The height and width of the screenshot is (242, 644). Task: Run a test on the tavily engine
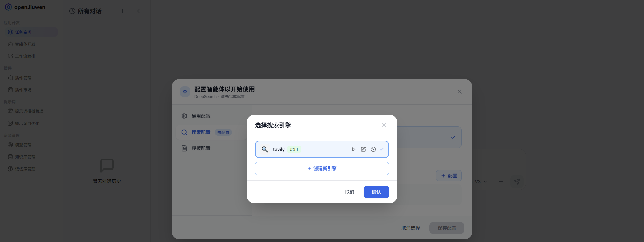353,149
